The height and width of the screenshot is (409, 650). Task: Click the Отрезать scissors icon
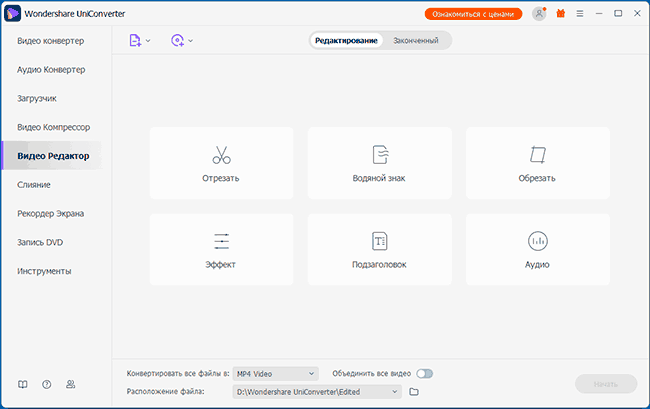[221, 155]
